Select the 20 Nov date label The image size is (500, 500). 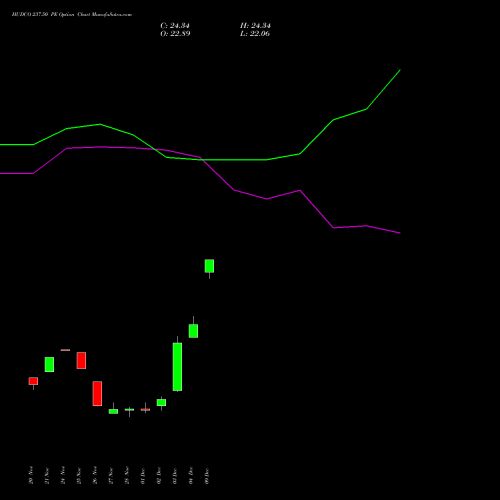31,475
